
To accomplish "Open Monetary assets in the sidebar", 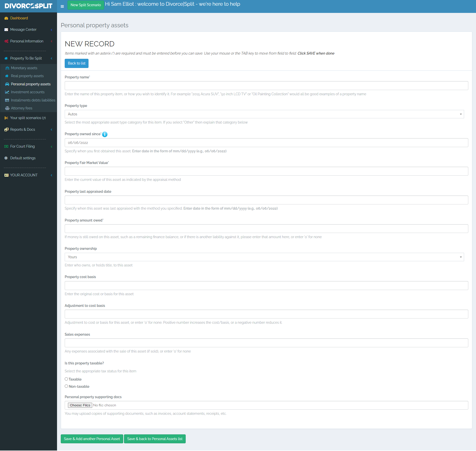I will click(x=24, y=68).
